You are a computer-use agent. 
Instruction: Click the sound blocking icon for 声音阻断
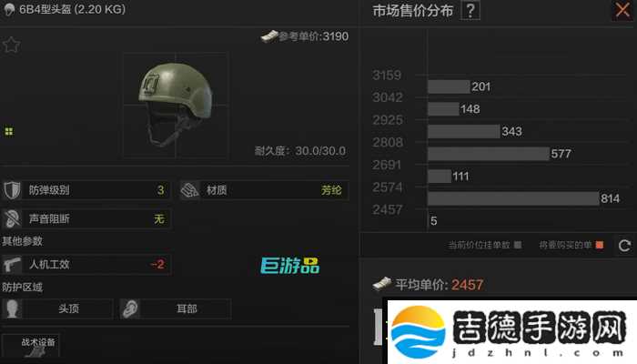point(12,219)
